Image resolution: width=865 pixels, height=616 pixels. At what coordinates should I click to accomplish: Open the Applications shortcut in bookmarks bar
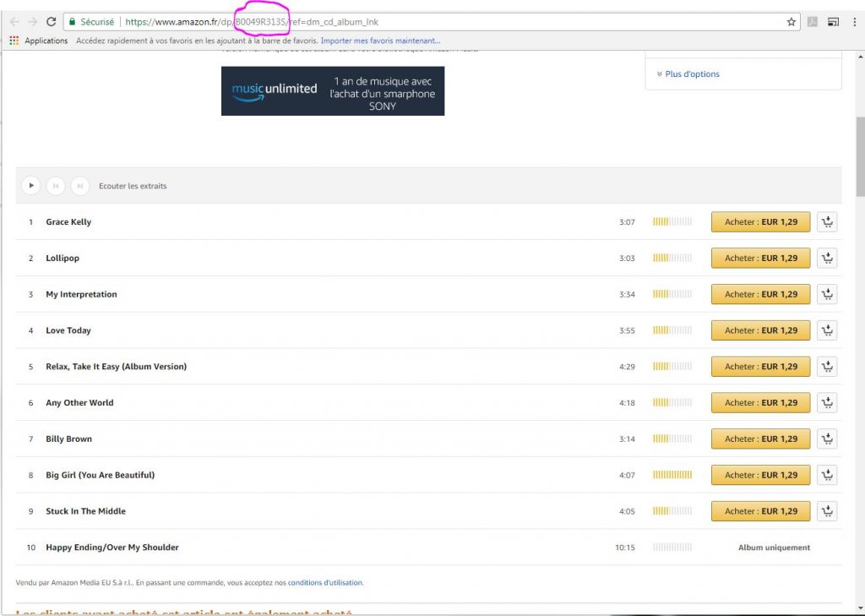pos(39,41)
